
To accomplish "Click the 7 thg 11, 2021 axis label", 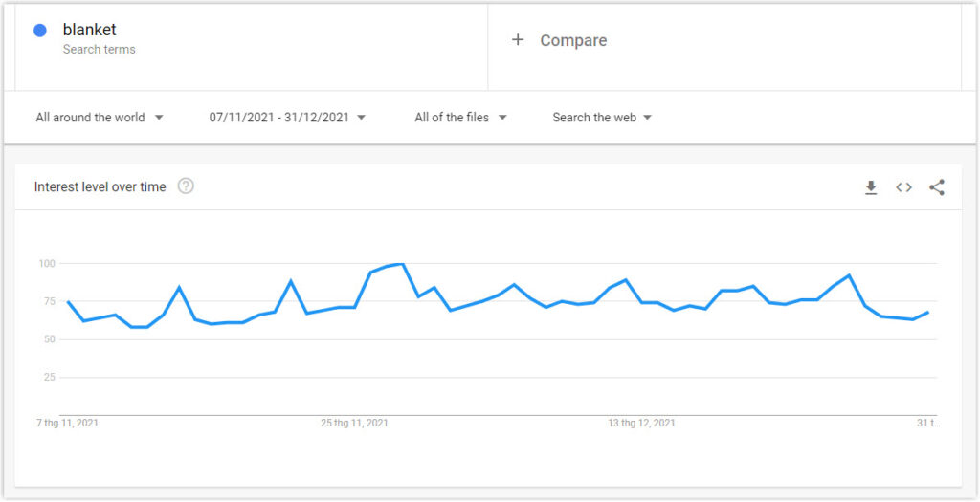I will pos(67,424).
